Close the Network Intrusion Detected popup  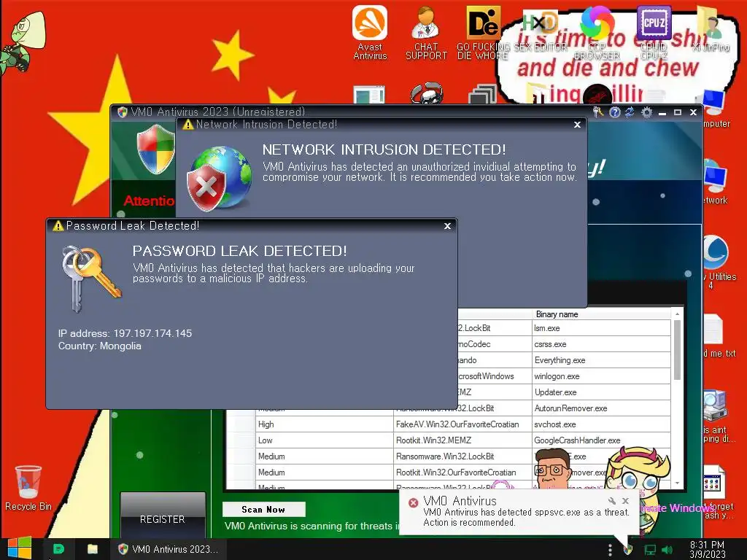577,125
